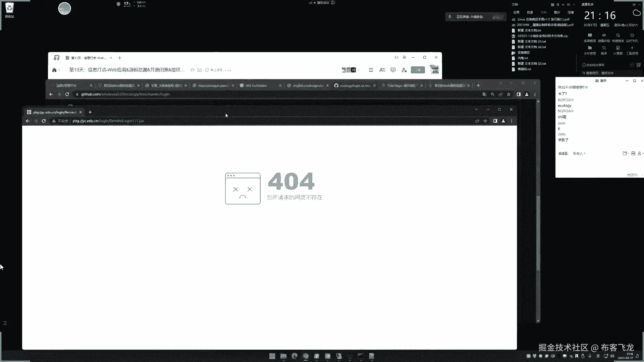Go back in the front browser window
Screen dimensions: 644x362
pyautogui.click(x=28, y=121)
